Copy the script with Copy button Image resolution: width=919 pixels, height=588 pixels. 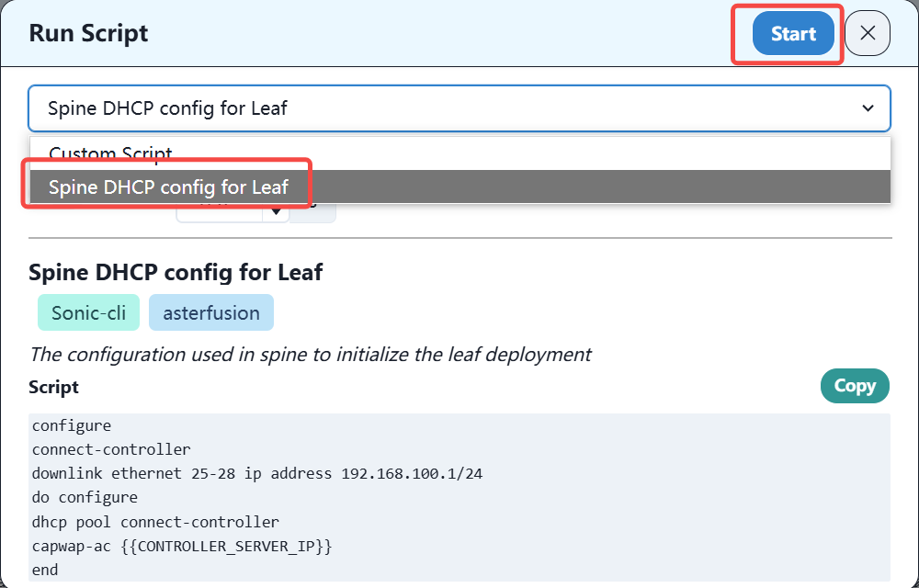855,386
